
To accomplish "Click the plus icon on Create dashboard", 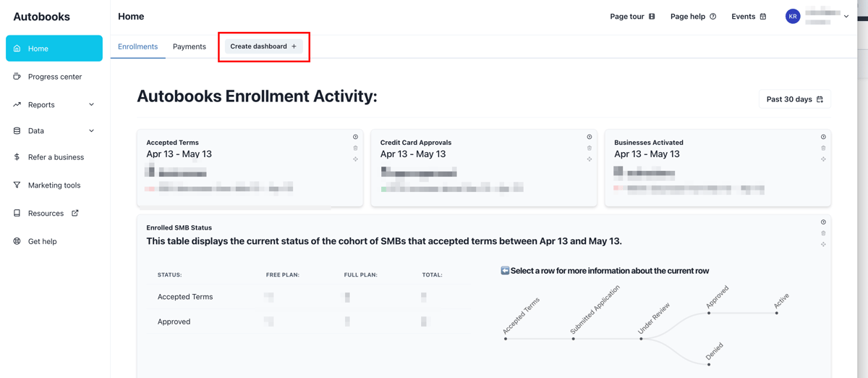I will [294, 46].
